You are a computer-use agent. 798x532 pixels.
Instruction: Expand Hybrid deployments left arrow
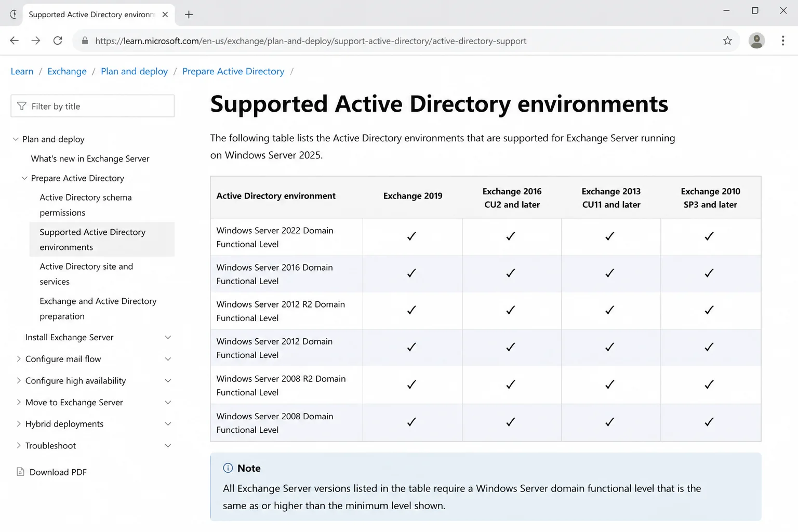point(19,424)
